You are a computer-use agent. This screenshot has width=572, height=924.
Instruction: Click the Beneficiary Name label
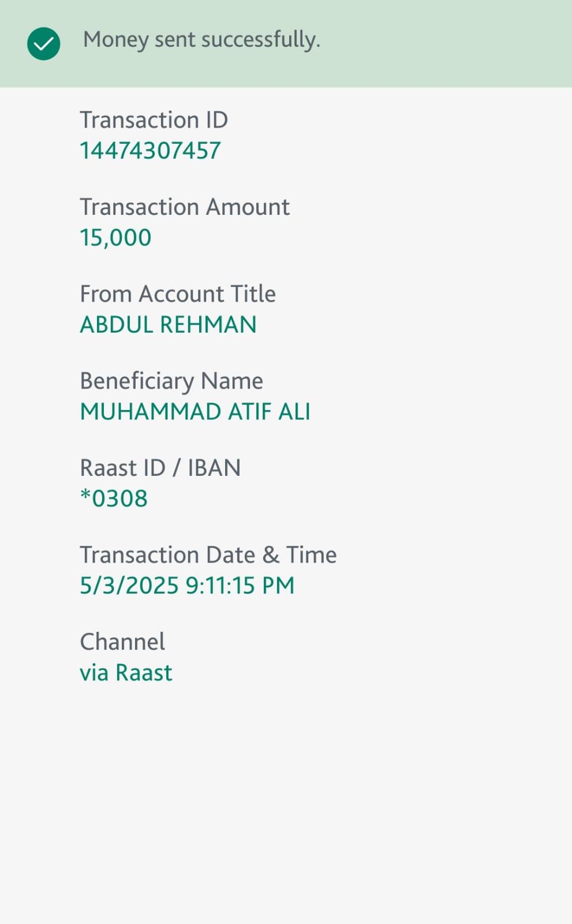tap(171, 381)
